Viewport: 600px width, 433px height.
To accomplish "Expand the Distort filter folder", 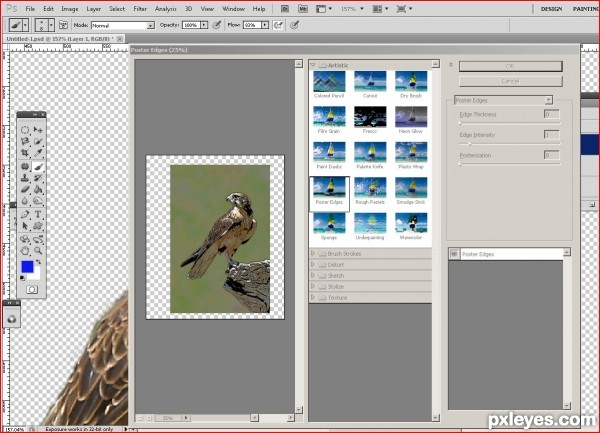I will click(313, 264).
